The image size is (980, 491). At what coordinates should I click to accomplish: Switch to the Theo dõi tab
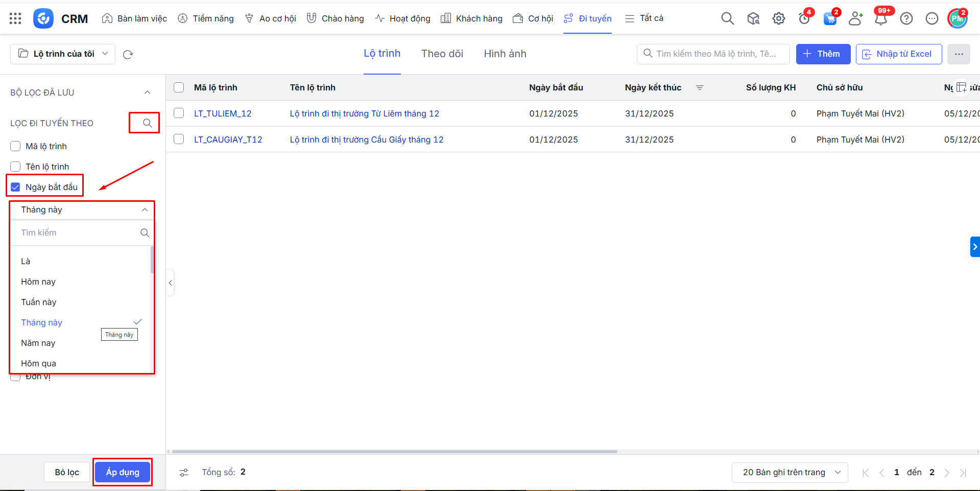click(442, 54)
